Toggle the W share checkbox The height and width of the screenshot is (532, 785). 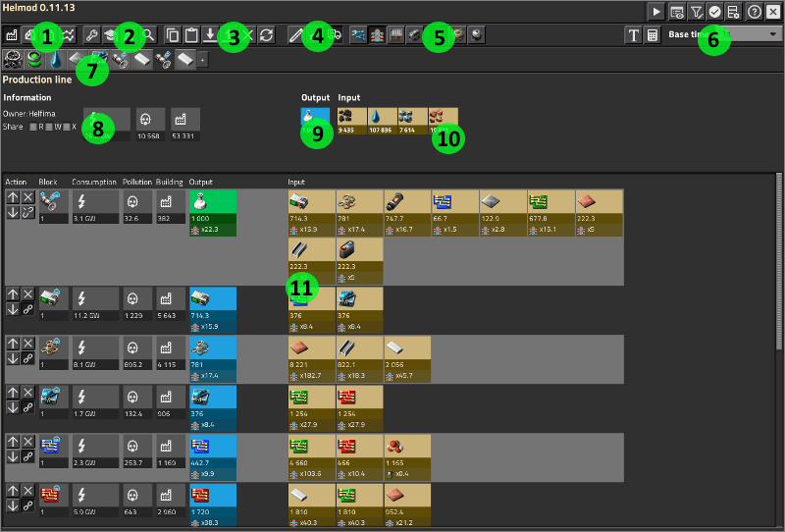50,127
